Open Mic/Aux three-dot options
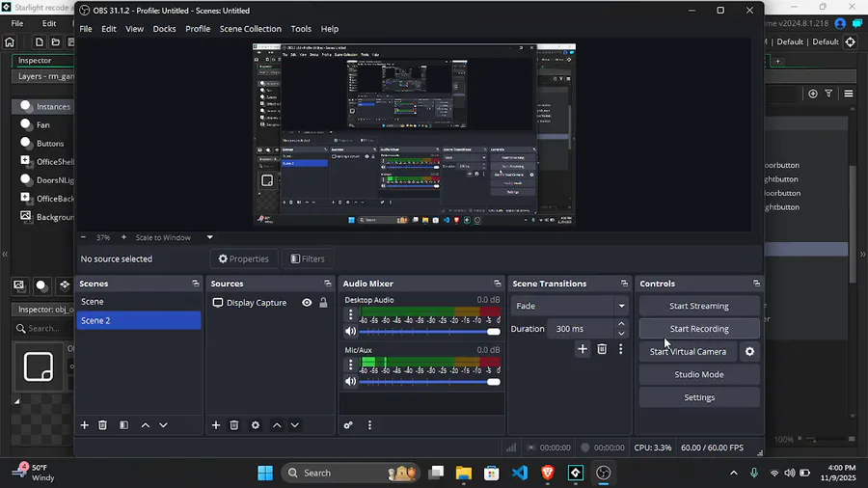The height and width of the screenshot is (488, 868). coord(350,365)
